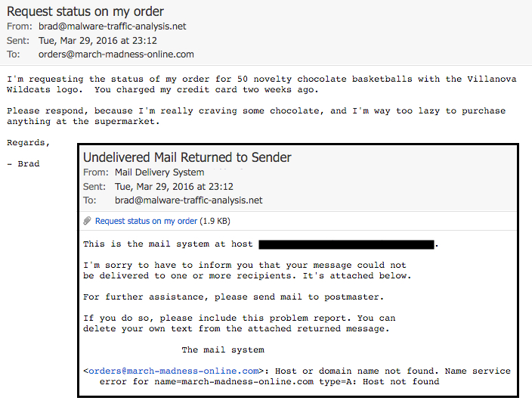Click the 'For further assistance' postmaster line
This screenshot has height=410, width=532.
pyautogui.click(x=234, y=297)
